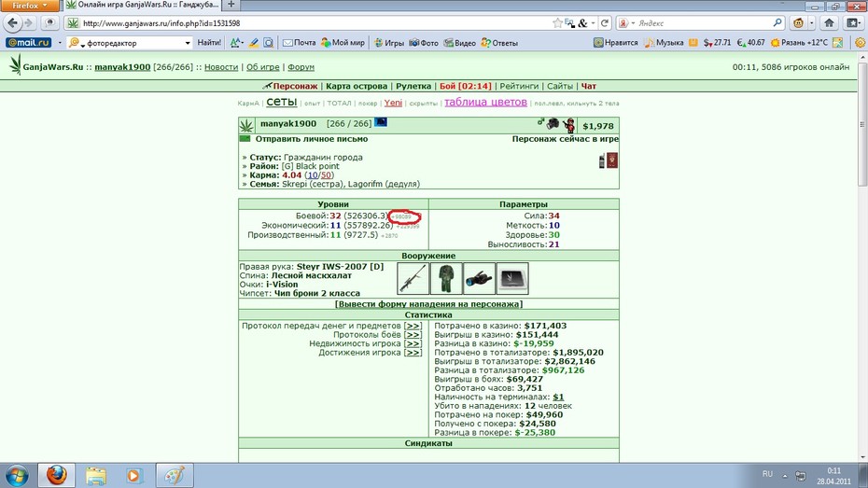
Task: Open the Рулетка menu item
Action: pyautogui.click(x=413, y=87)
